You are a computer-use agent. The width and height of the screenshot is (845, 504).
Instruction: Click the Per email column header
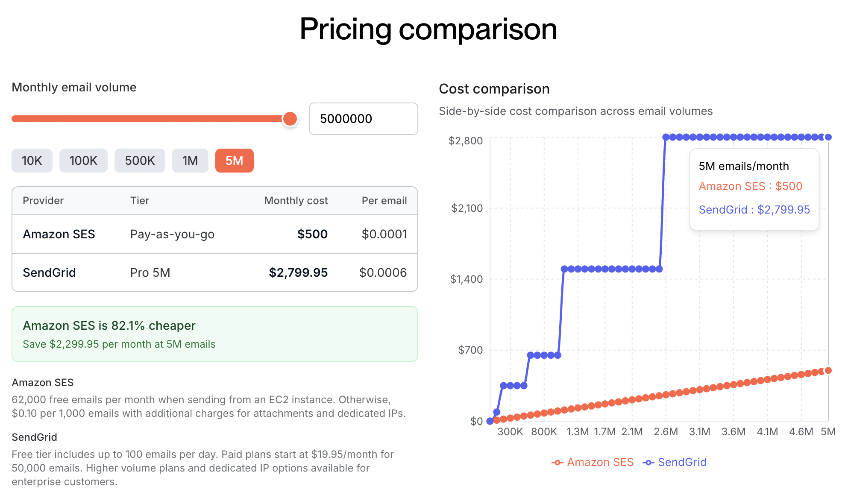384,201
